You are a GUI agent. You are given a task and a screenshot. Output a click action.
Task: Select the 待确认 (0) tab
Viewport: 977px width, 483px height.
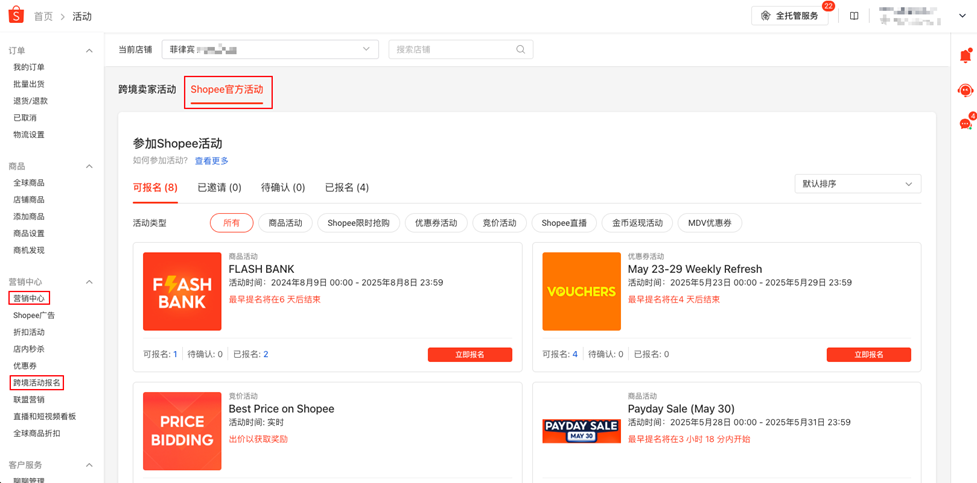pos(283,187)
